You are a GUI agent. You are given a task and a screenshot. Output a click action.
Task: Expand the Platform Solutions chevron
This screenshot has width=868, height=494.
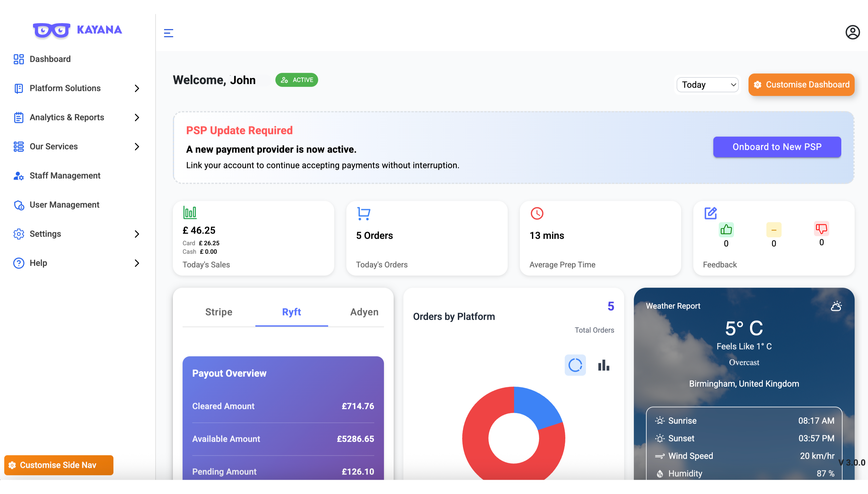[137, 89]
